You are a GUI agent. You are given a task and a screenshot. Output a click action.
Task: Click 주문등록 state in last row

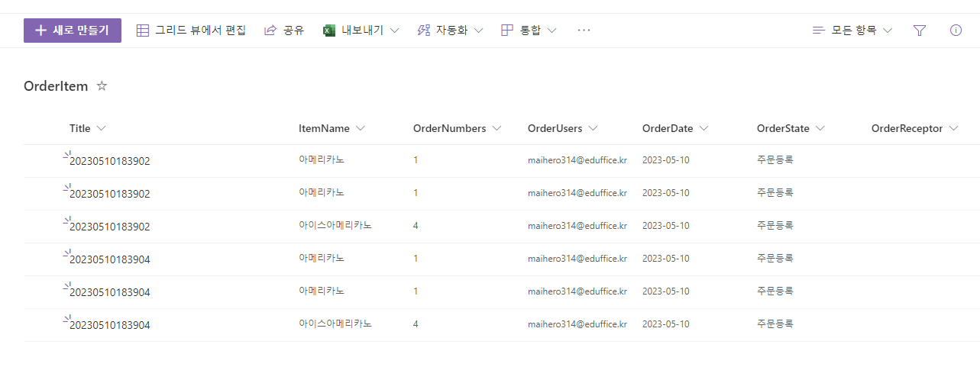[x=775, y=324]
